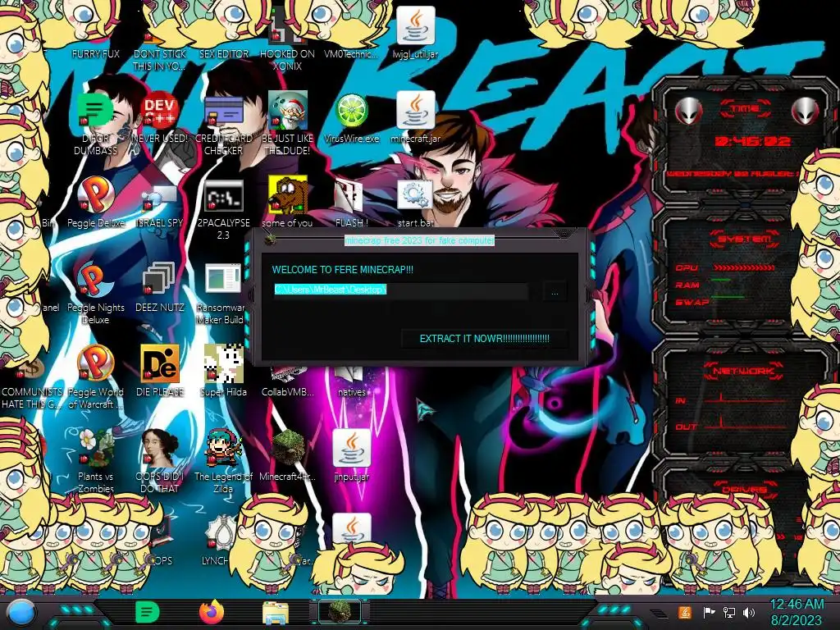
Task: Open File Explorer from taskbar
Action: (x=276, y=613)
